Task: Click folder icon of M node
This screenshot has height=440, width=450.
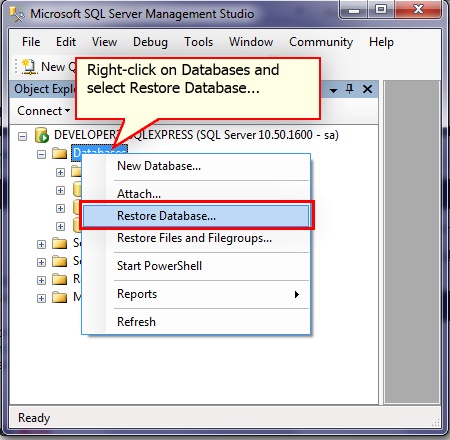Action: click(x=60, y=297)
